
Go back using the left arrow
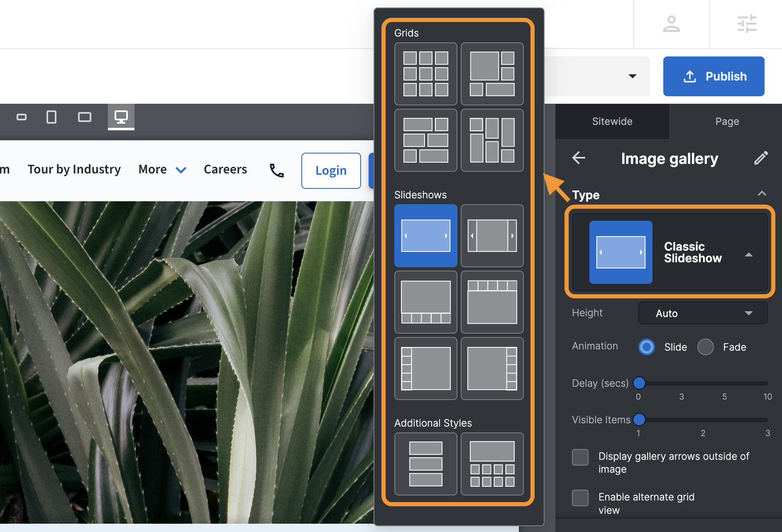pos(579,158)
